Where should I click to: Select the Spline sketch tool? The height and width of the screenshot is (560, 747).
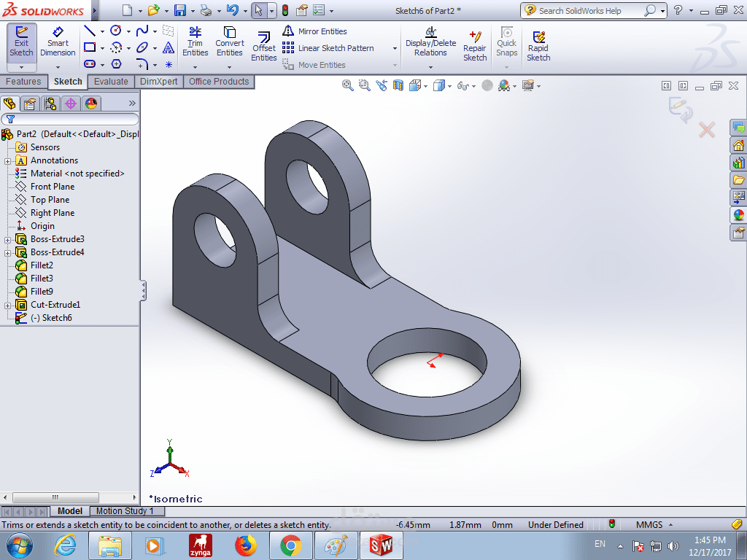142,31
